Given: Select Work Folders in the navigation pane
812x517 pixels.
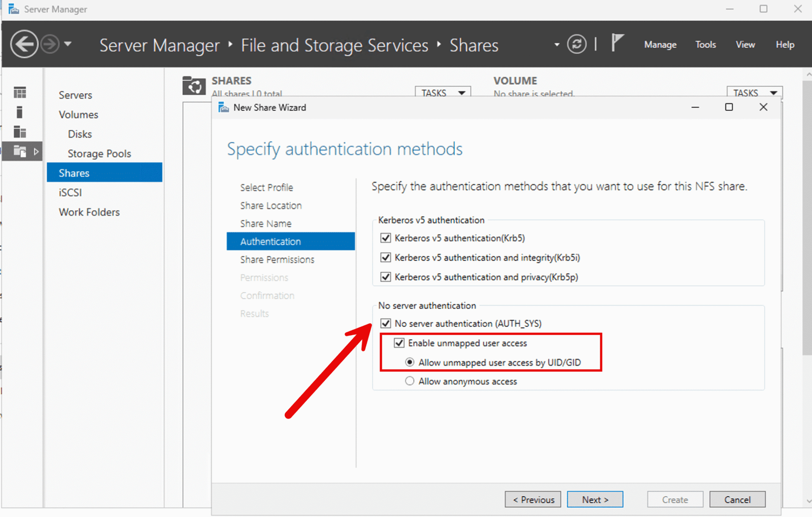Looking at the screenshot, I should [x=89, y=212].
